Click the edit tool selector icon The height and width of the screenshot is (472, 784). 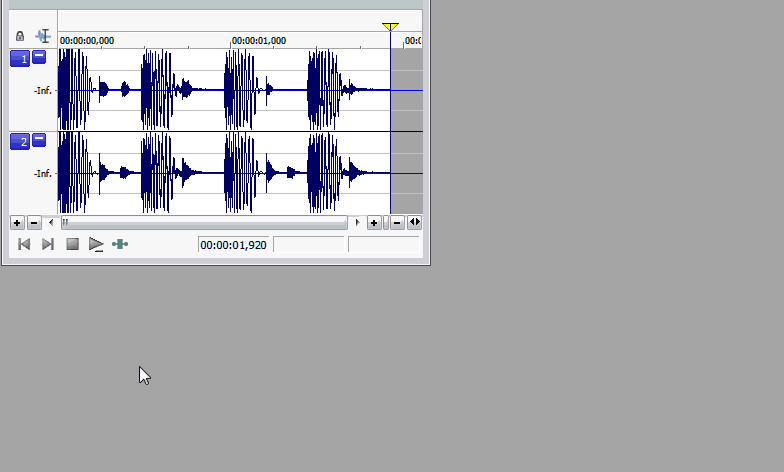coord(43,36)
